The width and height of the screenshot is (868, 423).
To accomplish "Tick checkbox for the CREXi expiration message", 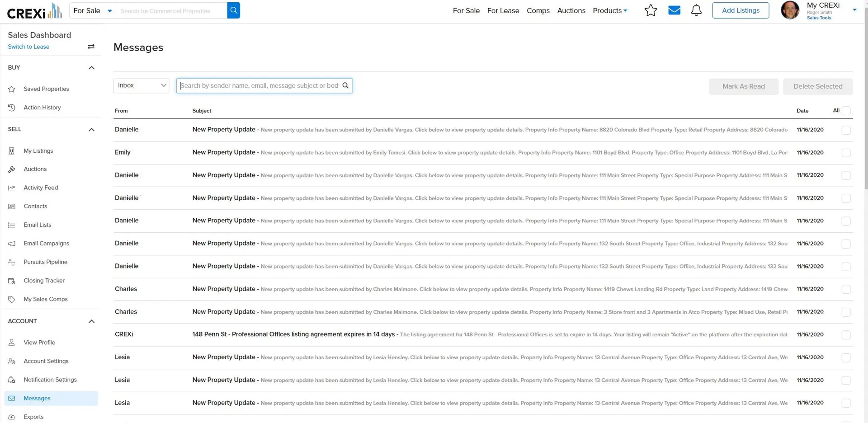I will [846, 335].
